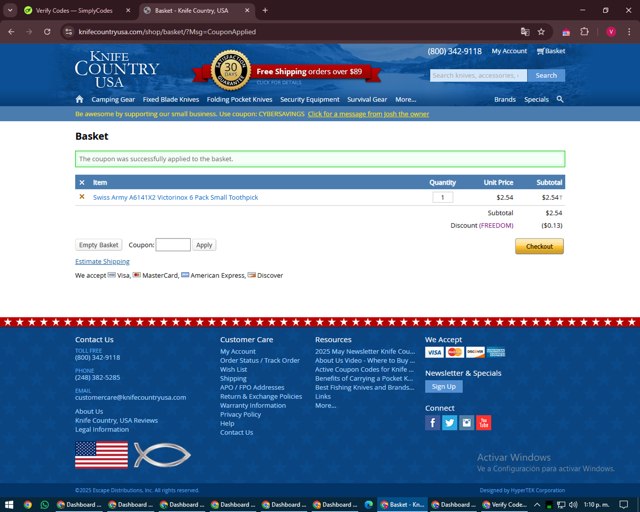Click the volume icon in system tray
640x512 pixels.
[x=573, y=505]
